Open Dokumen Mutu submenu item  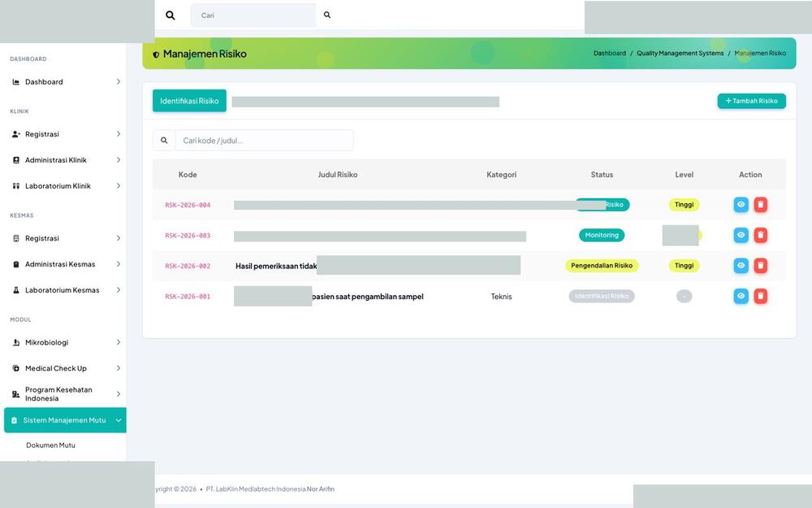tap(50, 445)
